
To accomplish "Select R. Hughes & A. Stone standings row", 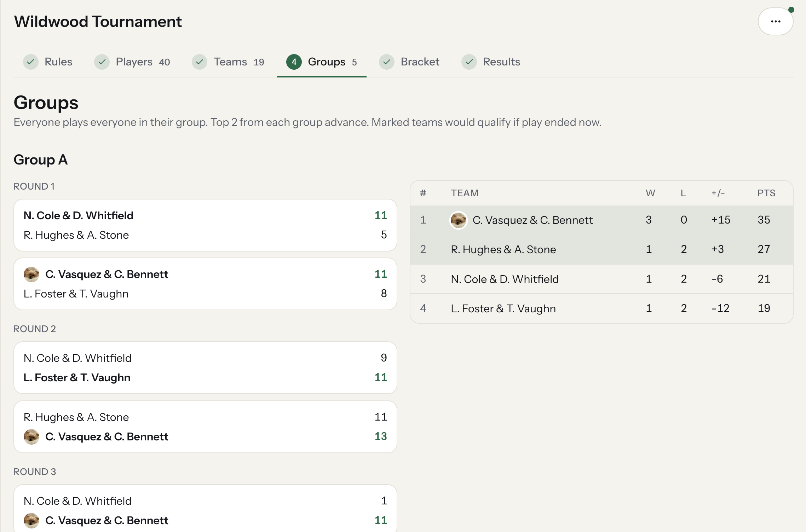I will tap(601, 249).
